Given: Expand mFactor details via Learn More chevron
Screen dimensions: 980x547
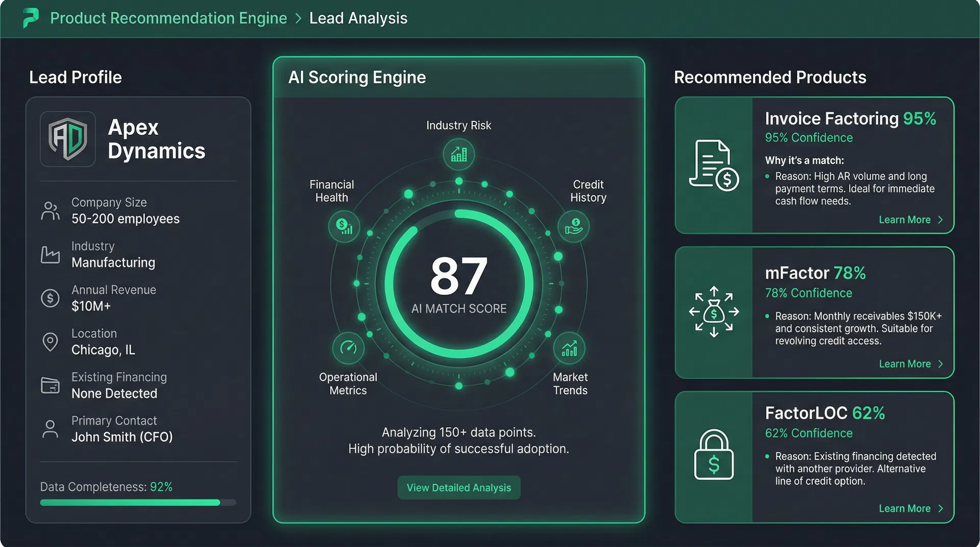Looking at the screenshot, I should (940, 364).
